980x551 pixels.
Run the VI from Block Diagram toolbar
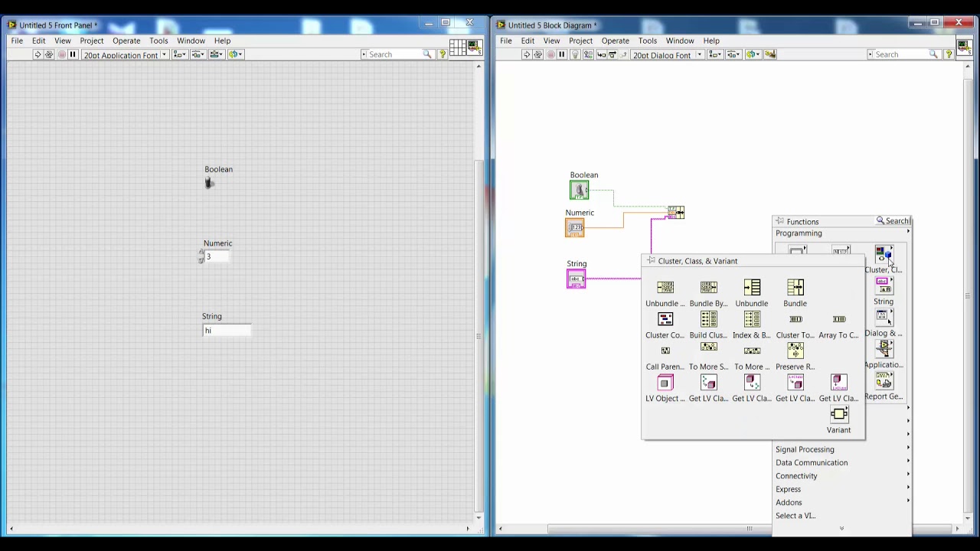tap(526, 54)
